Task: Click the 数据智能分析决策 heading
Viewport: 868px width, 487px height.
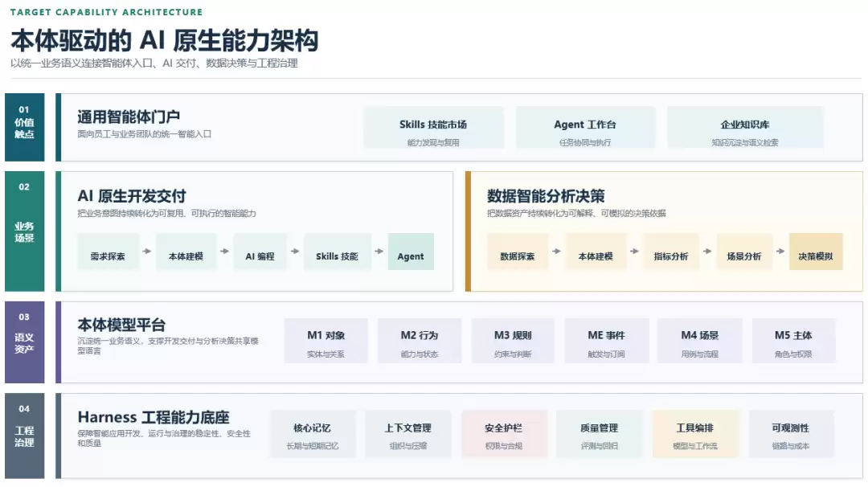Action: [x=546, y=196]
